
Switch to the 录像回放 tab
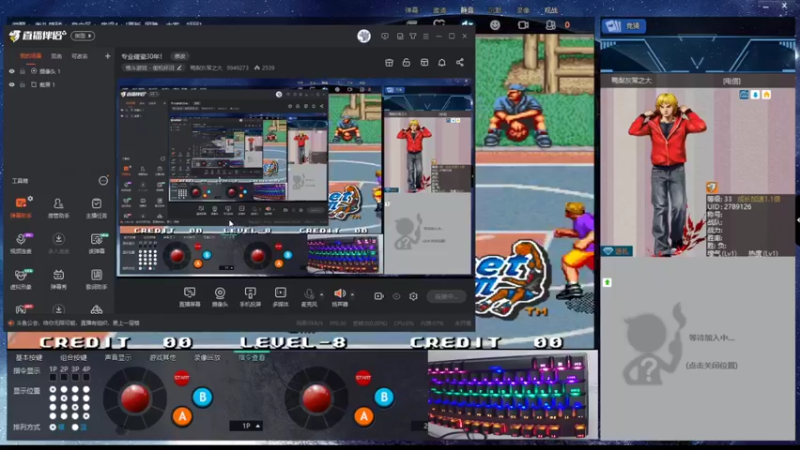207,358
